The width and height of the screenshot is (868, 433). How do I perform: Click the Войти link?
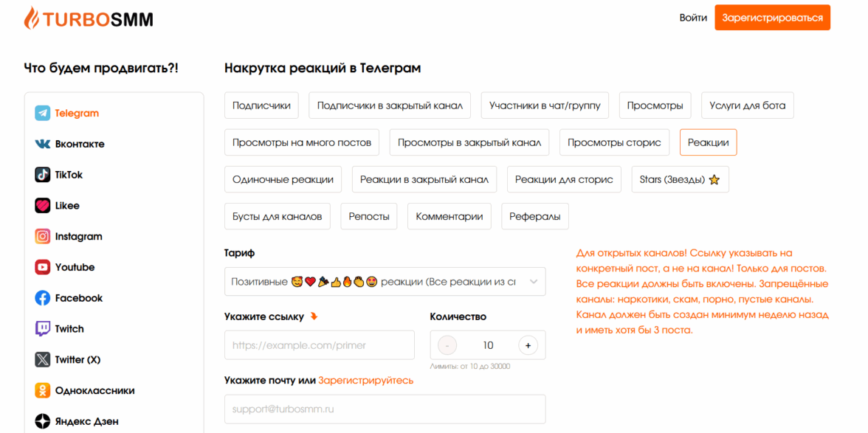[x=693, y=18]
